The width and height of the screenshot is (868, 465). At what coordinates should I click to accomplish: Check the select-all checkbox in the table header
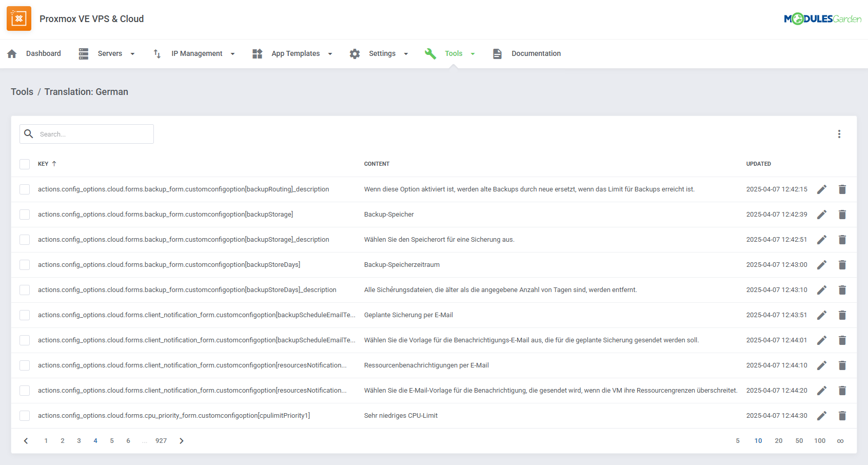[24, 164]
